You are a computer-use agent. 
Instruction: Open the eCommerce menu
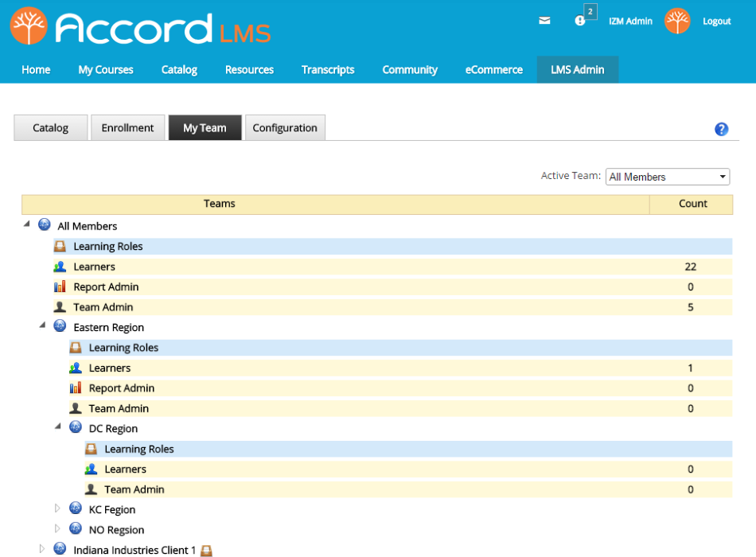[494, 70]
